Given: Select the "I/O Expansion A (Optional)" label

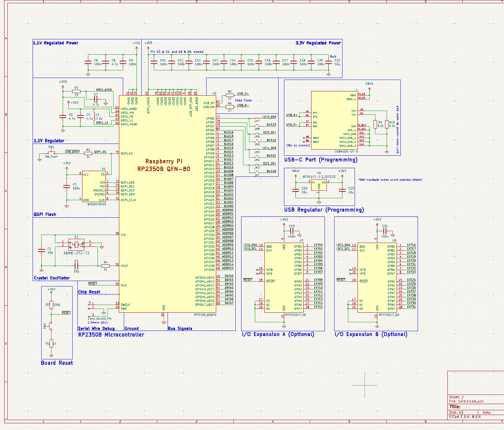Looking at the screenshot, I should point(278,334).
